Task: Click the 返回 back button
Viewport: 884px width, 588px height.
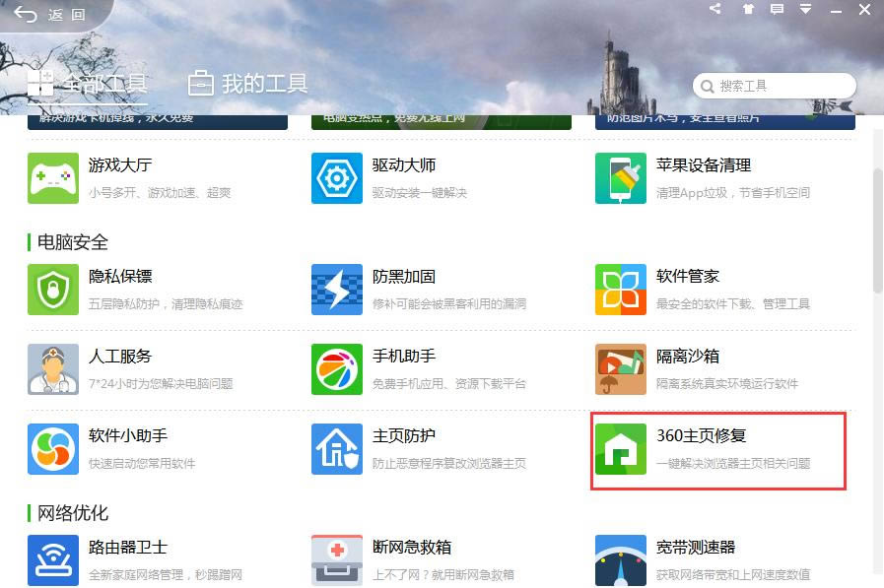Action: point(49,17)
